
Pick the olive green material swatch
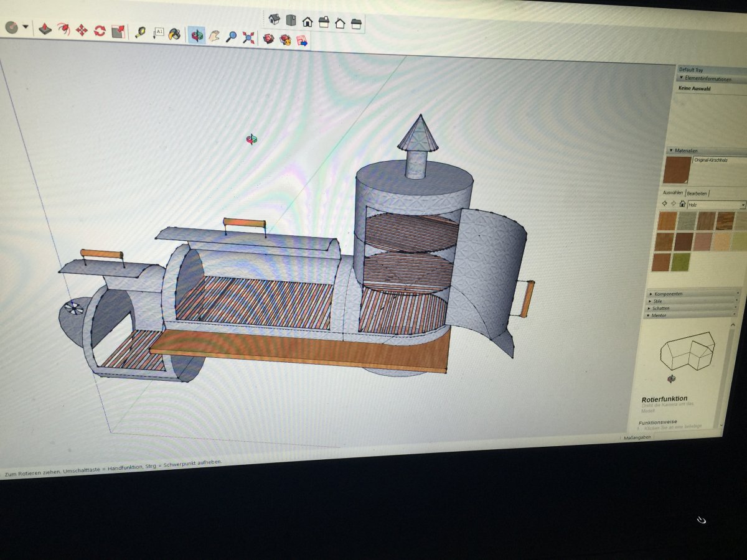click(x=680, y=261)
